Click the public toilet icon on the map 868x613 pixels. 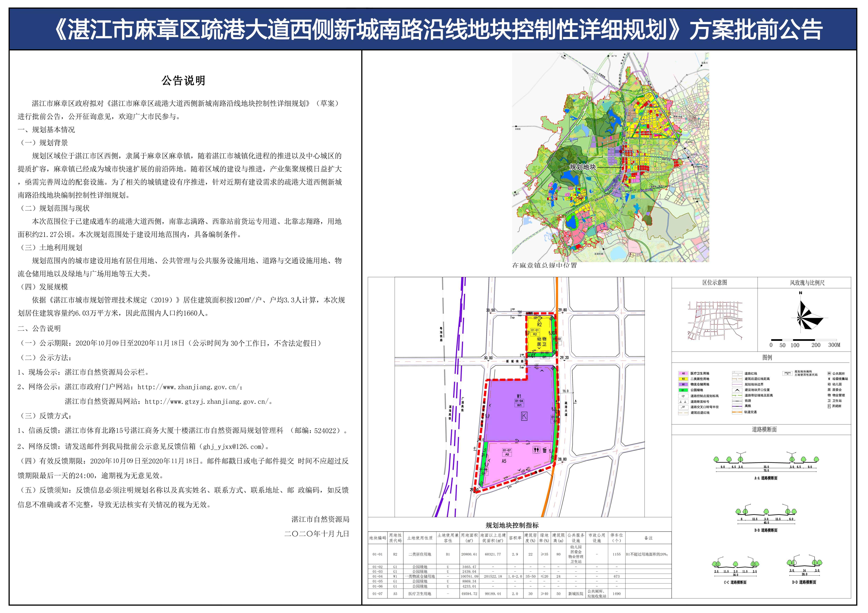click(536, 450)
